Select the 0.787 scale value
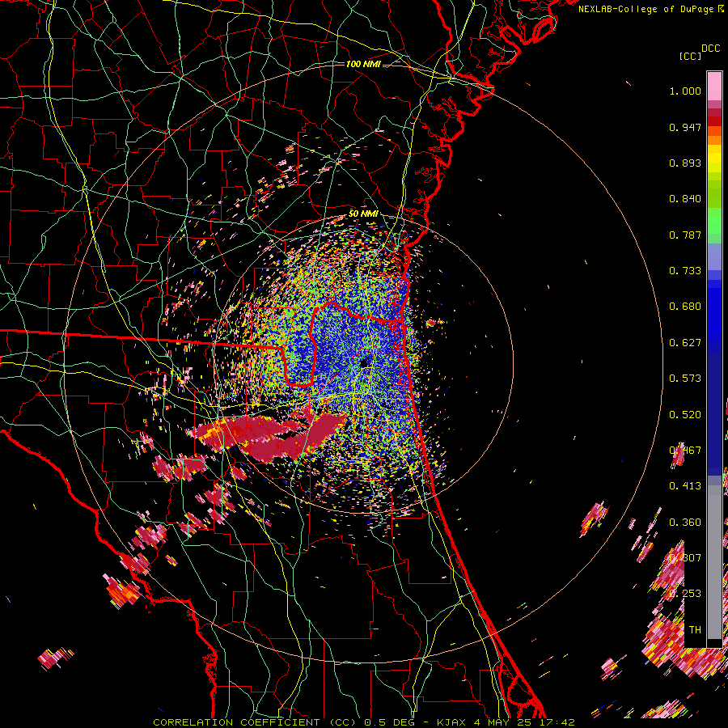This screenshot has width=728, height=728. click(x=685, y=235)
